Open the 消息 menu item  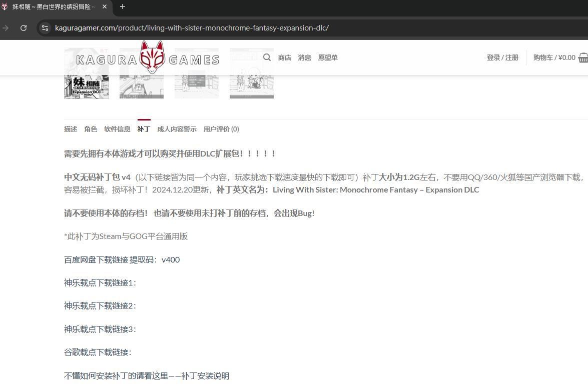pos(304,57)
